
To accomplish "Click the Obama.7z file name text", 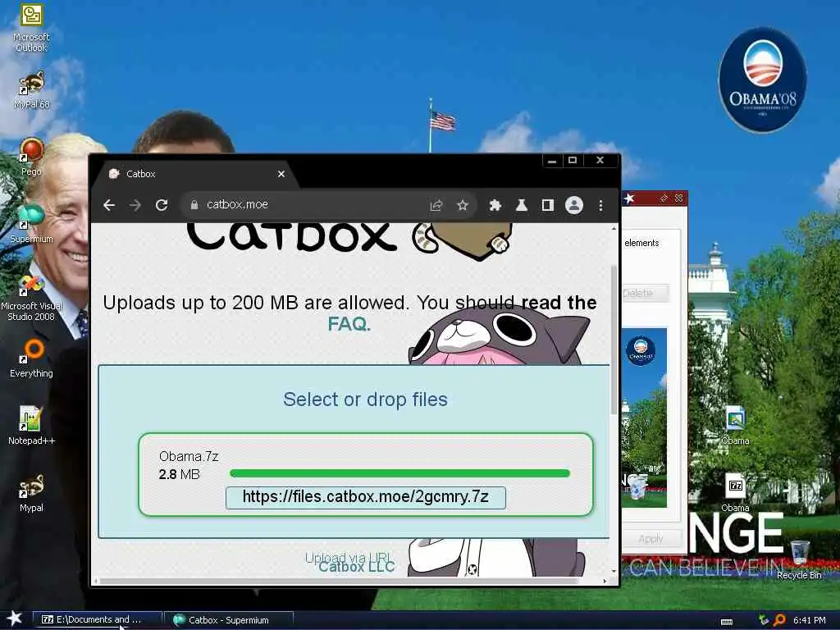I will [x=189, y=456].
